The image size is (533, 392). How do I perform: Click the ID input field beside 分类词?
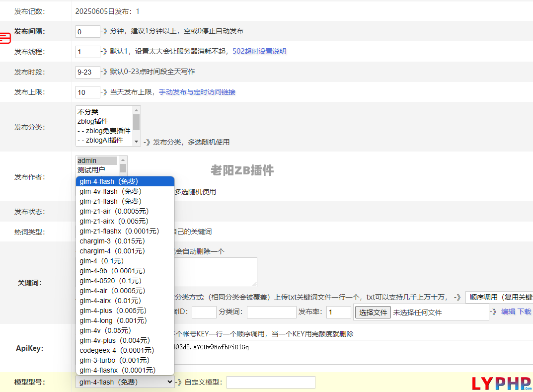204,312
